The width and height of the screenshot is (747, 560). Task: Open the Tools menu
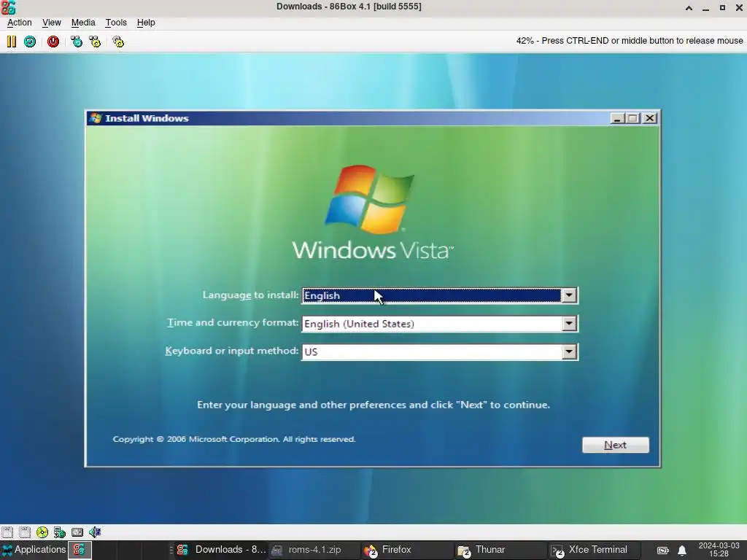point(116,23)
